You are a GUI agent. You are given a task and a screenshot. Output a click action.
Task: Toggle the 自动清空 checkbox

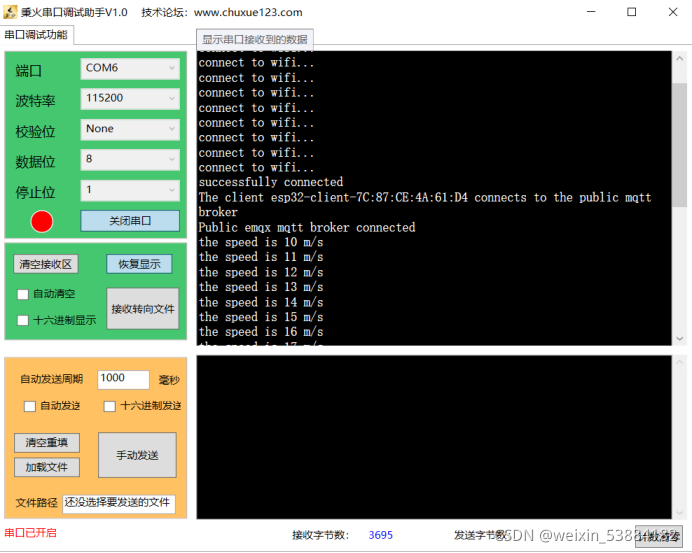click(23, 294)
